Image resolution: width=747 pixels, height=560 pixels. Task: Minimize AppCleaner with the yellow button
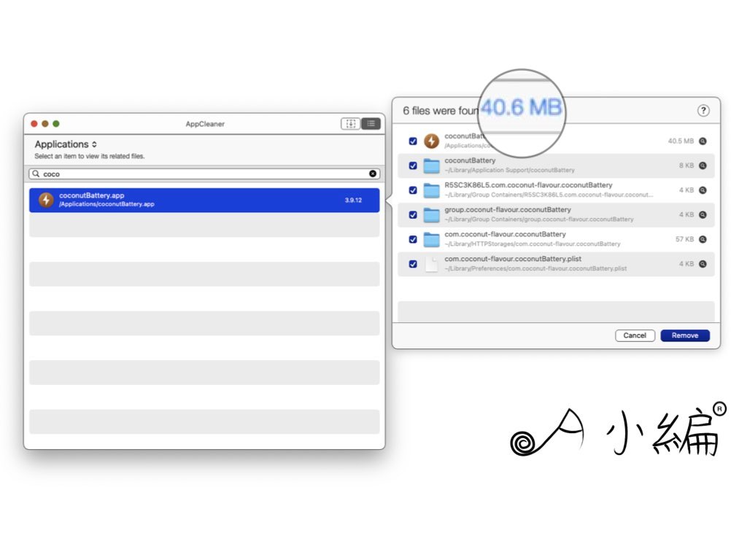[x=45, y=124]
